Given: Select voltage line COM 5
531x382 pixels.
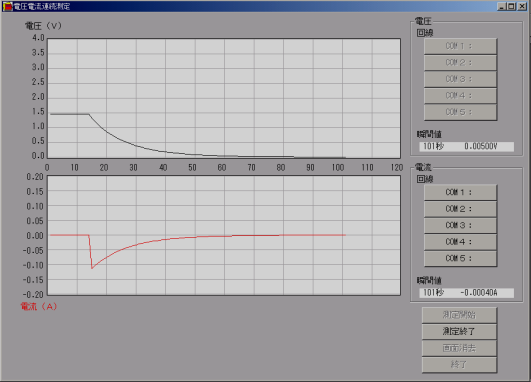Looking at the screenshot, I should [x=460, y=112].
